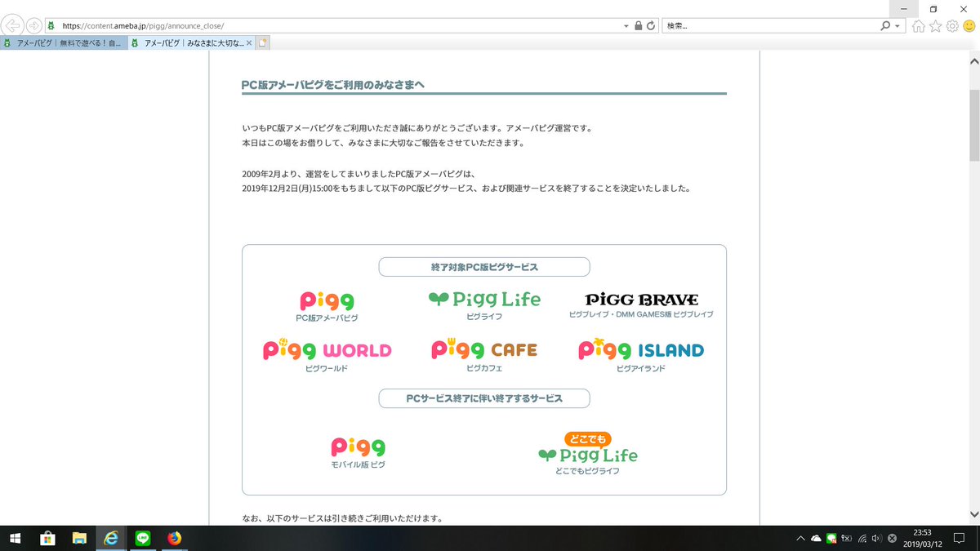
Task: Click the Pigg WORLD logo
Action: point(327,349)
